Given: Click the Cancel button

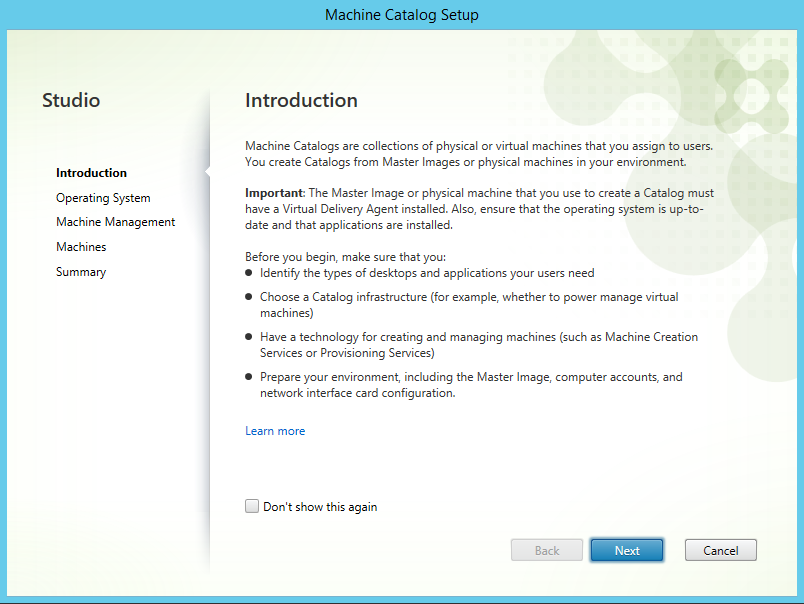Looking at the screenshot, I should point(720,550).
